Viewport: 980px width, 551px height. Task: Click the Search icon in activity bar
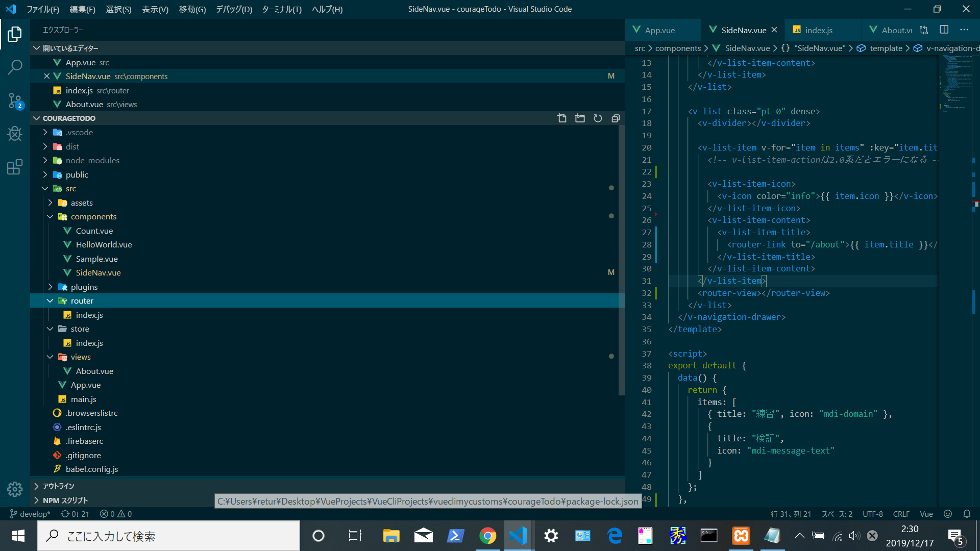point(15,65)
